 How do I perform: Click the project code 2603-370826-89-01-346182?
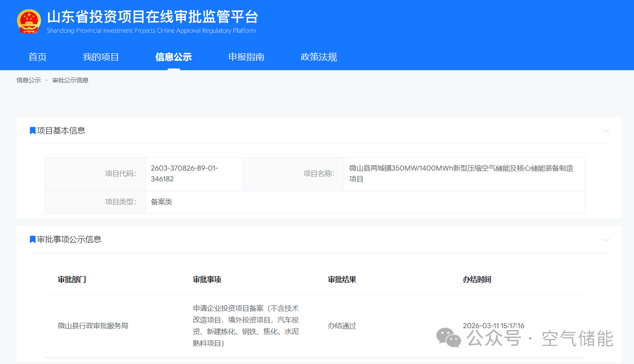pos(184,174)
